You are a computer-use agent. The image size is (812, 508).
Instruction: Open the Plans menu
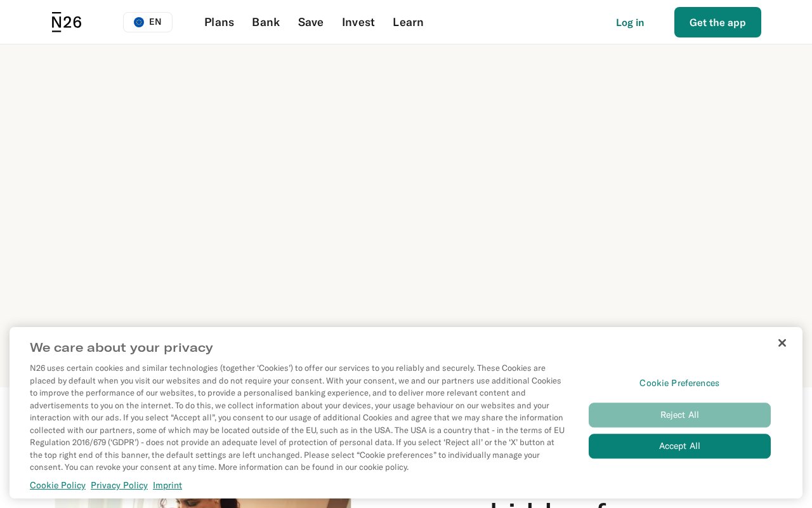pos(219,22)
